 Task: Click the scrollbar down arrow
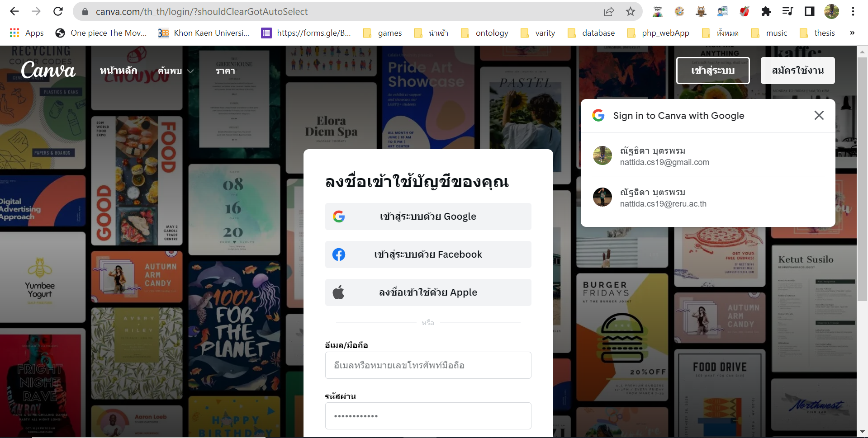[x=862, y=432]
